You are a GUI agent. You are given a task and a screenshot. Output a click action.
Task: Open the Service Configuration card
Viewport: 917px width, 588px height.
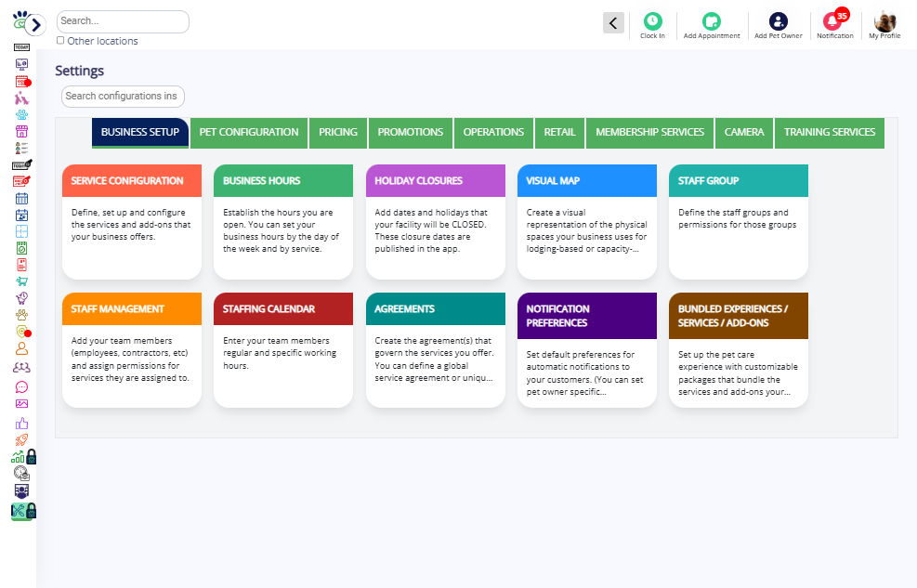point(132,221)
